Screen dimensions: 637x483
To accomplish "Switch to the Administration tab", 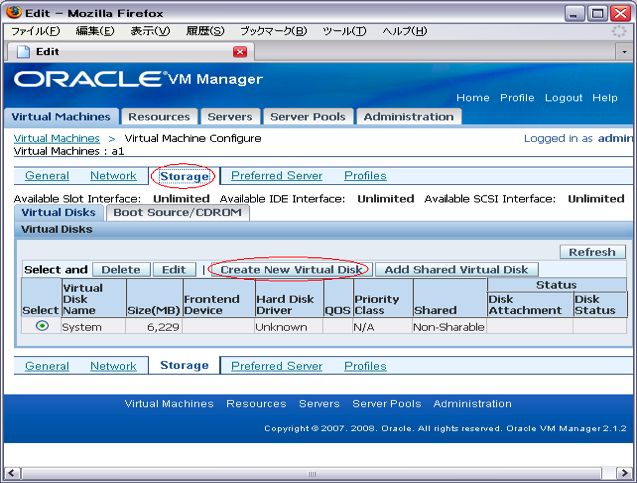I will 409,117.
